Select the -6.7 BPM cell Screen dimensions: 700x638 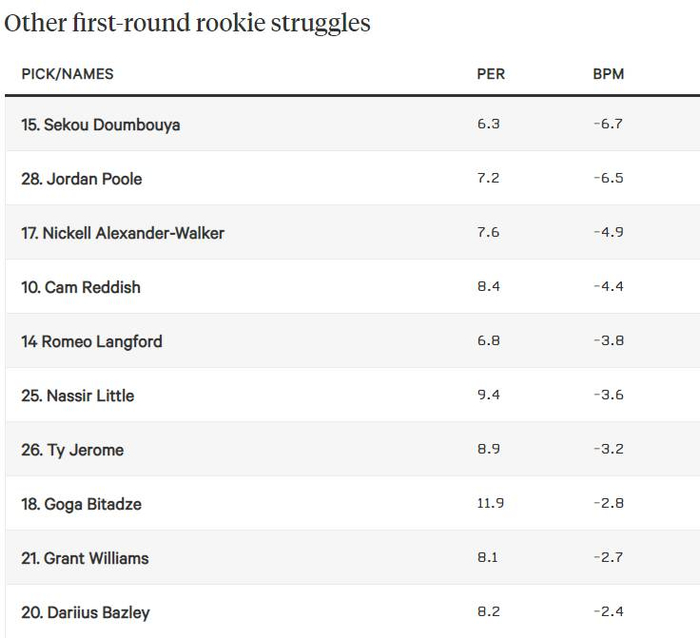pyautogui.click(x=608, y=124)
